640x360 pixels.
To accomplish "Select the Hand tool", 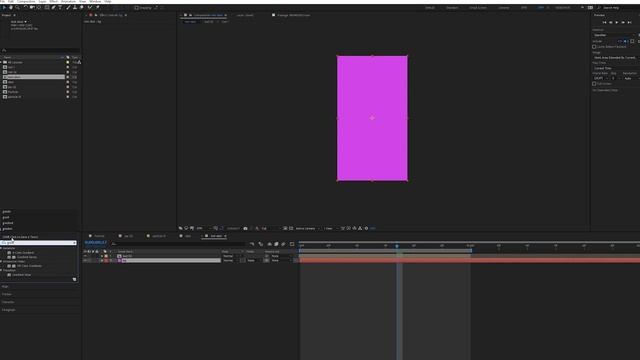I will point(11,7).
